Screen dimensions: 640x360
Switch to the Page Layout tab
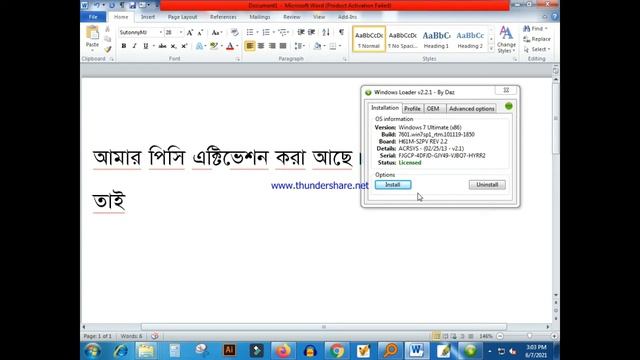pyautogui.click(x=182, y=17)
